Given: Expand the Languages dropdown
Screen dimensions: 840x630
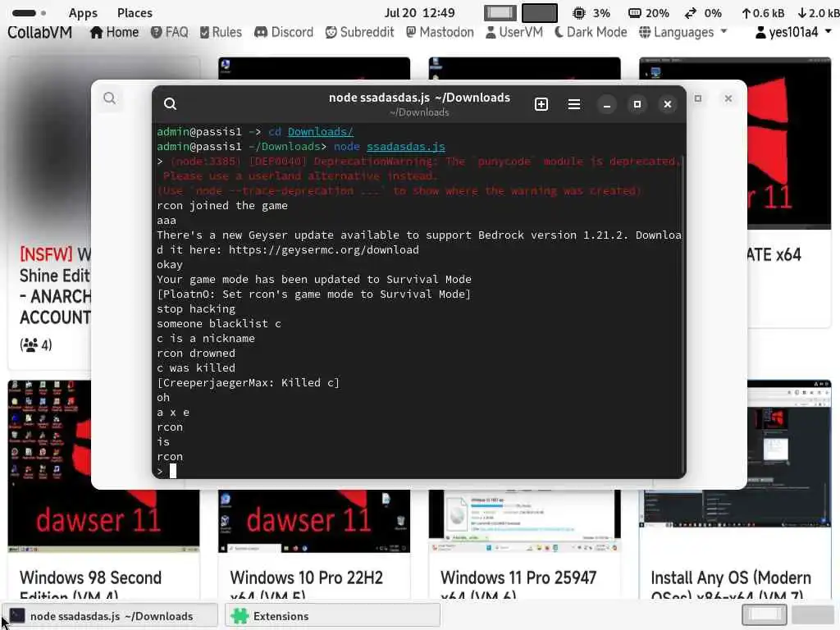Looking at the screenshot, I should (683, 32).
